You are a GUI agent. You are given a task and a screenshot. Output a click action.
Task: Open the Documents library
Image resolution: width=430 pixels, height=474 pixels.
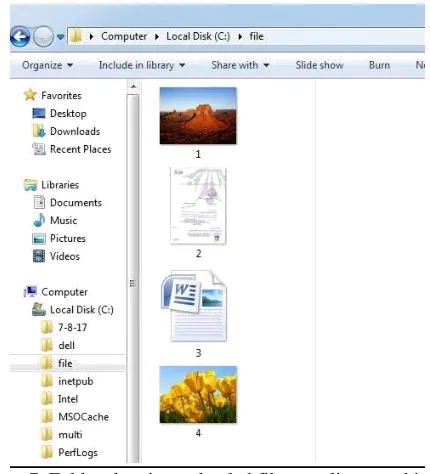76,203
